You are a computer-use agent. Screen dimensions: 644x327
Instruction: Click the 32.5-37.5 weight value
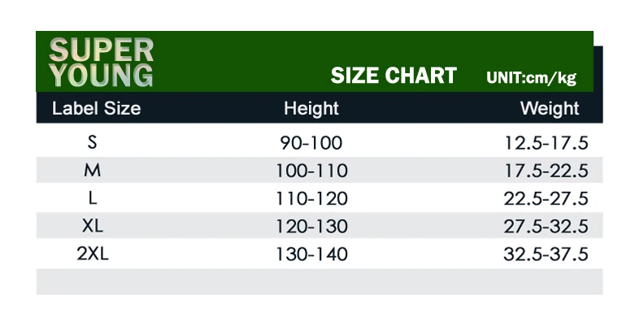546,255
